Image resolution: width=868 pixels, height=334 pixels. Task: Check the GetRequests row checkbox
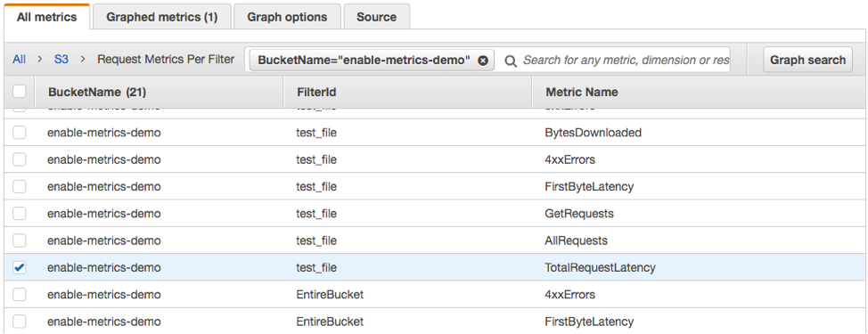coord(20,214)
